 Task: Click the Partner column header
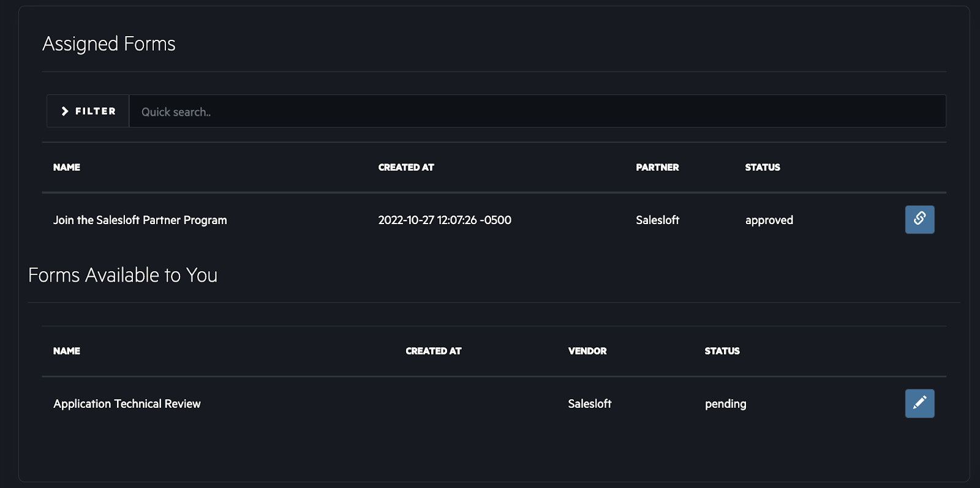coord(657,167)
